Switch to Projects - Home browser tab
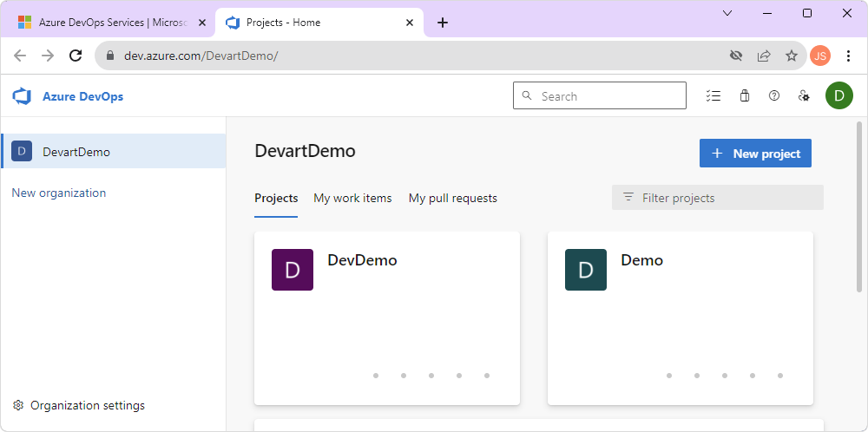 (x=319, y=23)
